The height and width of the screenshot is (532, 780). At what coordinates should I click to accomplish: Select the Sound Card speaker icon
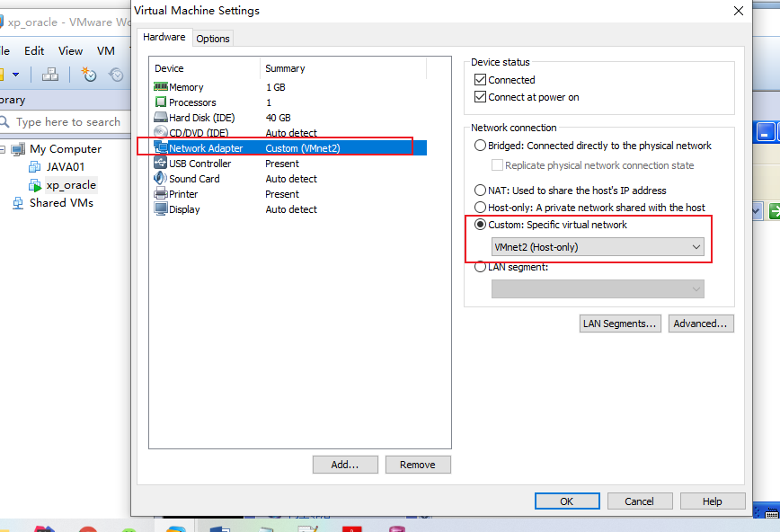click(160, 178)
